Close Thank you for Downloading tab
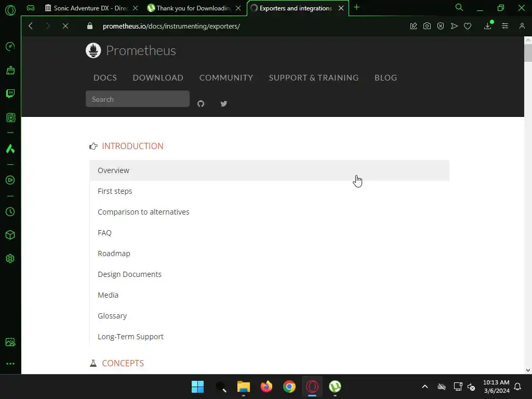 click(238, 8)
